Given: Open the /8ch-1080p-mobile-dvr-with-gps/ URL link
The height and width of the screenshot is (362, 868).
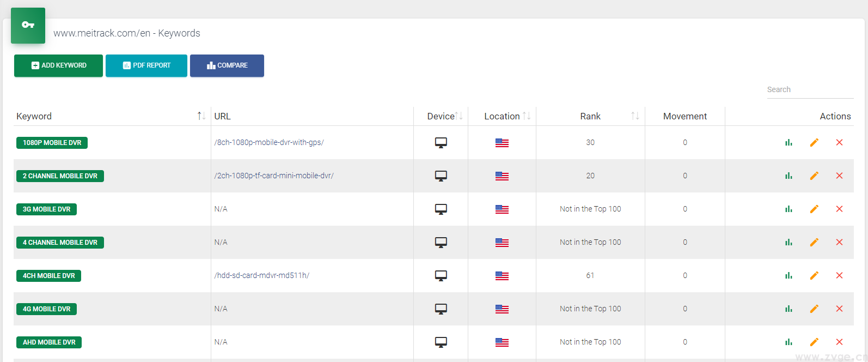Looking at the screenshot, I should click(269, 143).
